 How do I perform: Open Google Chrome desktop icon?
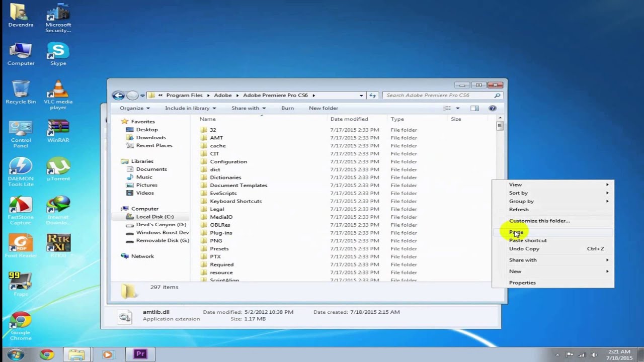(21, 326)
